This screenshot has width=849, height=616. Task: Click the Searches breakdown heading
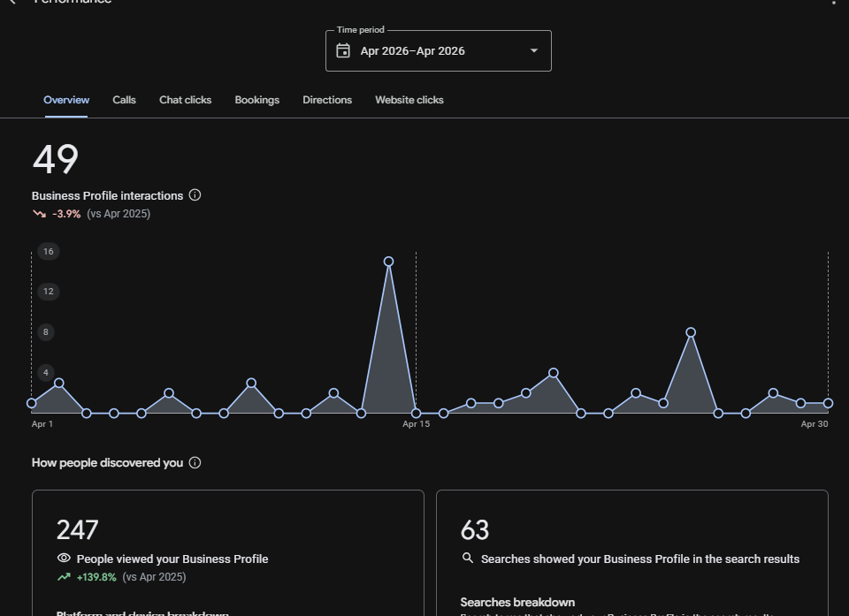coord(517,602)
